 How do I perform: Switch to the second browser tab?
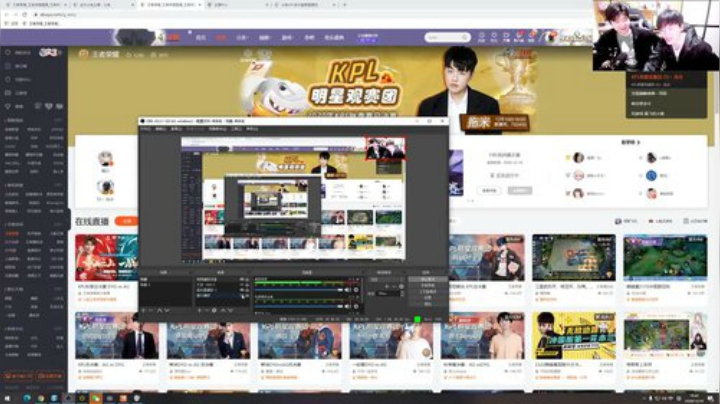click(x=105, y=5)
